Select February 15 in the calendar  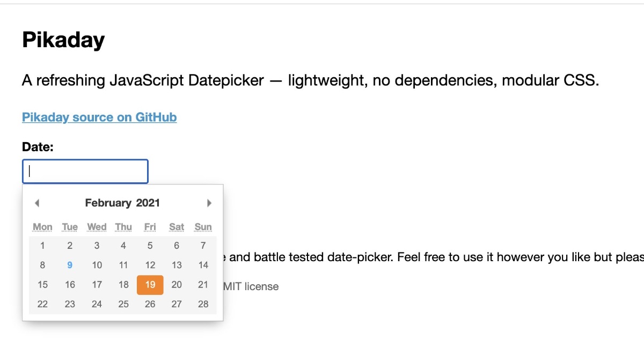[x=43, y=285]
